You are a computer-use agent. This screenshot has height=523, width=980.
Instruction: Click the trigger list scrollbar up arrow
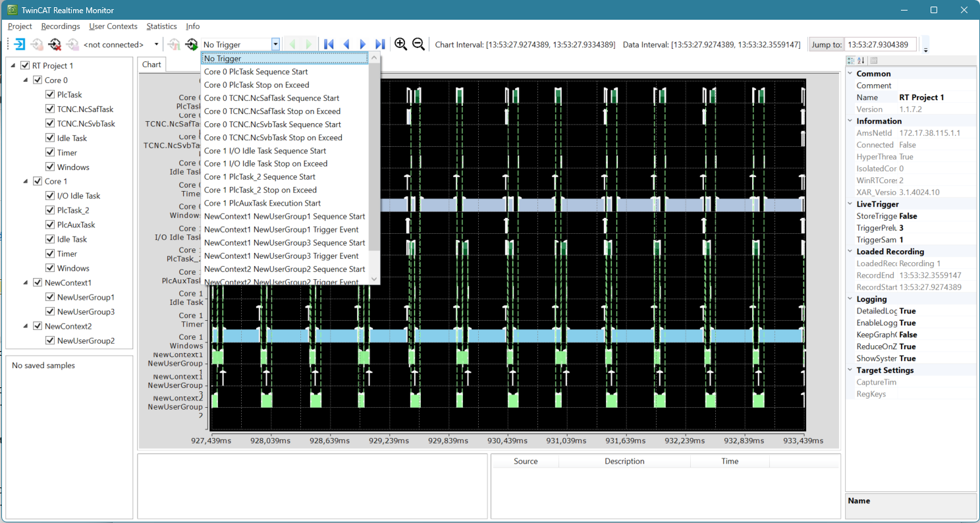pyautogui.click(x=375, y=59)
